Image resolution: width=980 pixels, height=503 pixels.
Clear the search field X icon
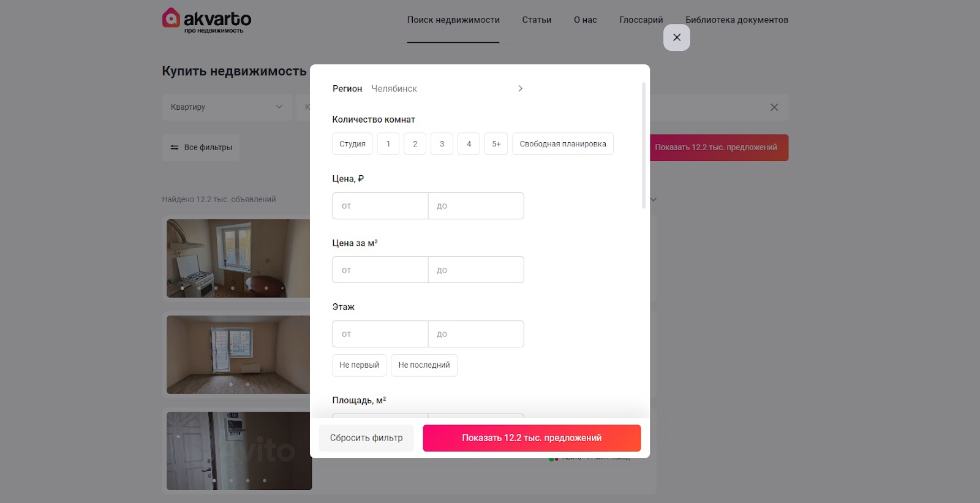tap(774, 107)
